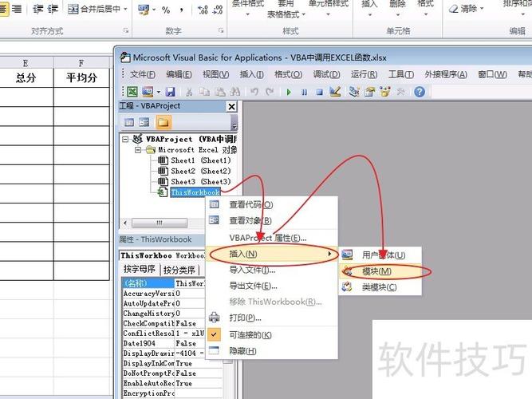This screenshot has height=399, width=532.
Task: Click the View Code icon in project pane
Action: coord(129,122)
